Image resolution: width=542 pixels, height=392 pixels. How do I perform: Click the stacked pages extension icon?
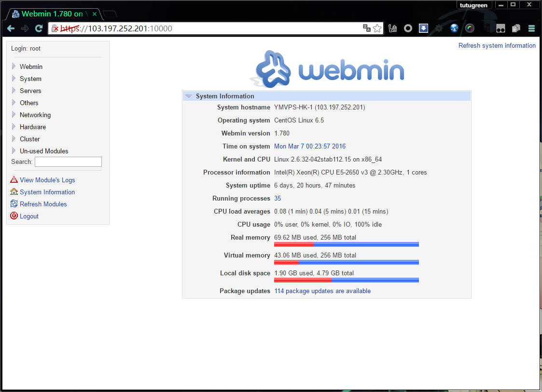point(516,28)
